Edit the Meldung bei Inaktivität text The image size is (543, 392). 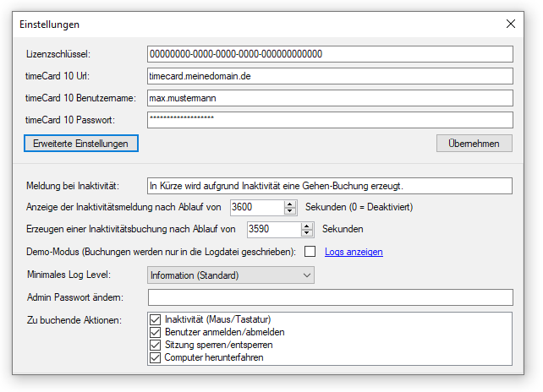(x=330, y=186)
